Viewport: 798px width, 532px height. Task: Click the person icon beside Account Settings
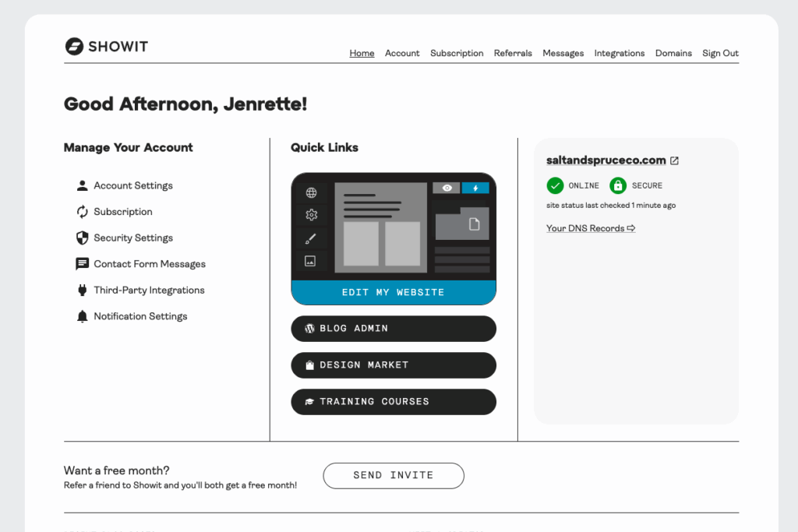pyautogui.click(x=82, y=185)
